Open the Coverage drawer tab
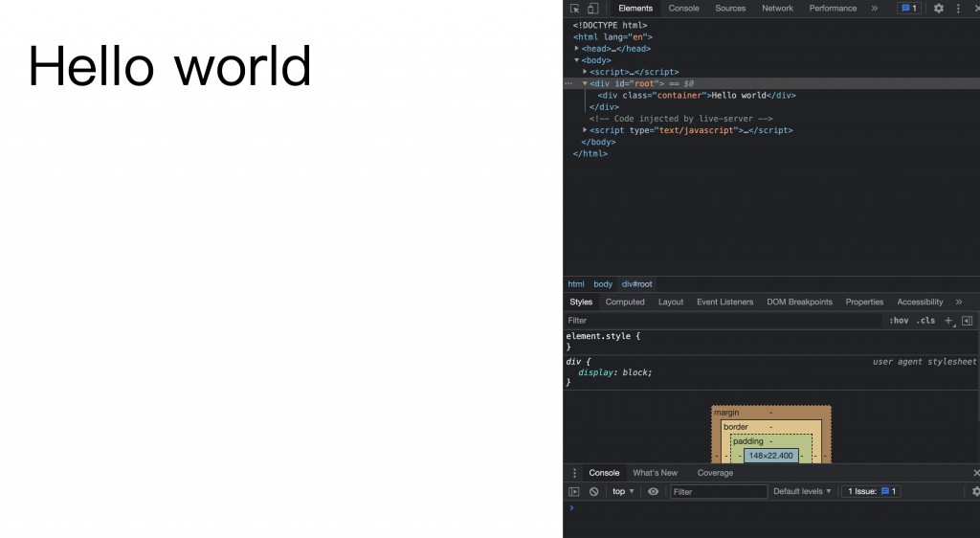The image size is (980, 538). coord(715,473)
